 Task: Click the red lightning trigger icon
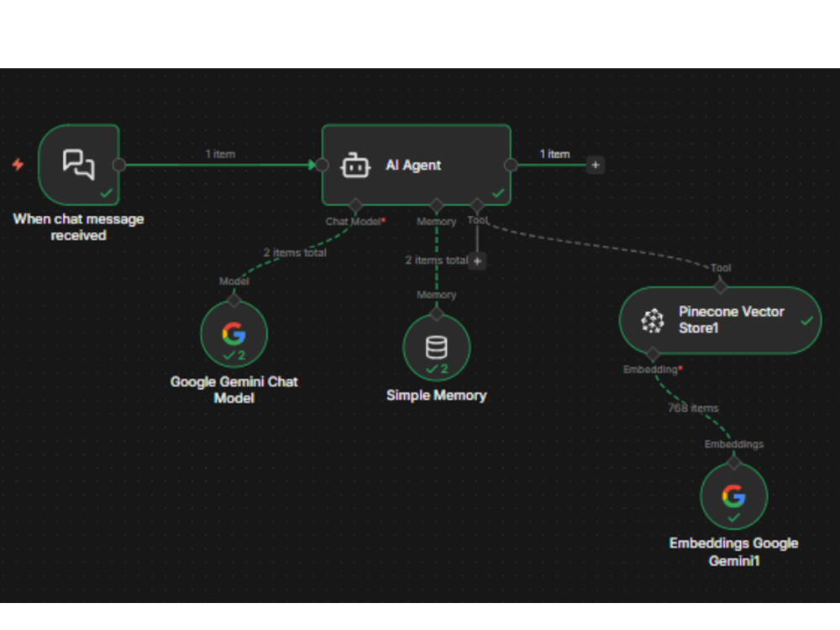[18, 164]
